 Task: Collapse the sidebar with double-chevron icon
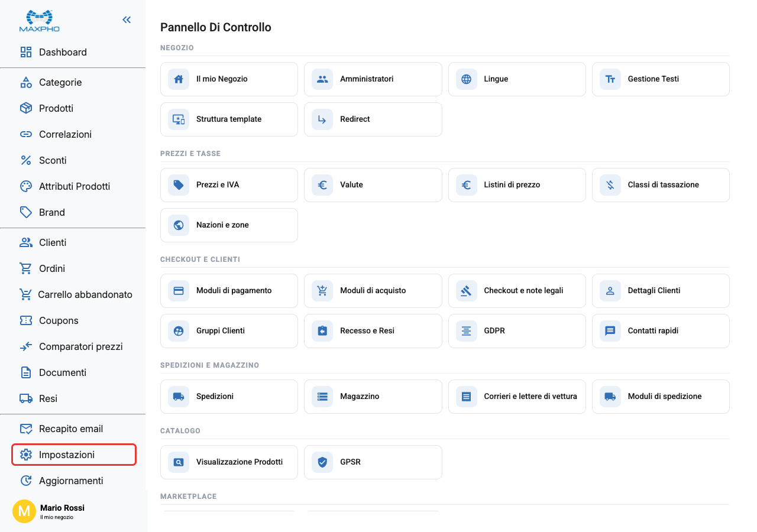click(x=127, y=20)
